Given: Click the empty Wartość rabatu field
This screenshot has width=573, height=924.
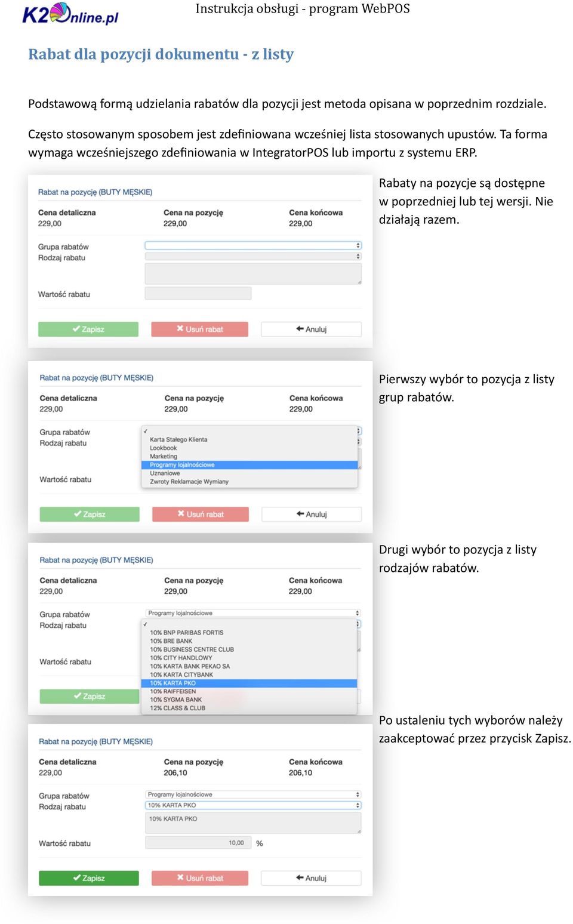Looking at the screenshot, I should [x=198, y=293].
